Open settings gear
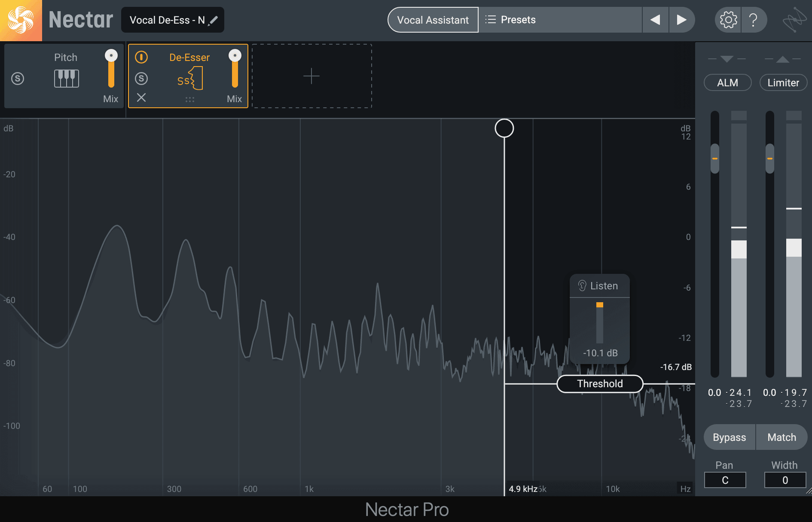This screenshot has height=522, width=812. coord(728,20)
